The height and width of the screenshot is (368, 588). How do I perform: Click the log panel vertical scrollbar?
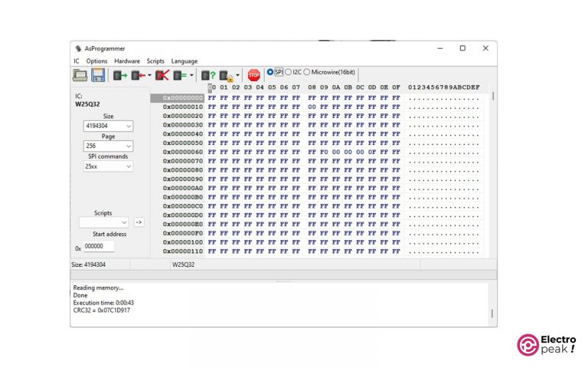pyautogui.click(x=492, y=313)
